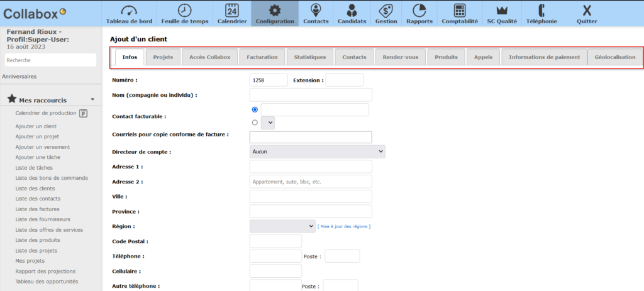Open the Région dropdown list
Image resolution: width=644 pixels, height=291 pixels.
pyautogui.click(x=282, y=226)
